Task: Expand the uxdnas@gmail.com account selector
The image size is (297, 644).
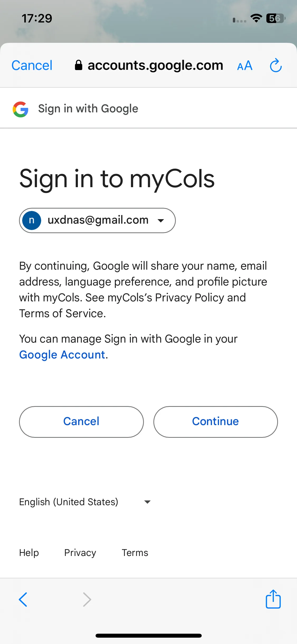Action: 97,220
